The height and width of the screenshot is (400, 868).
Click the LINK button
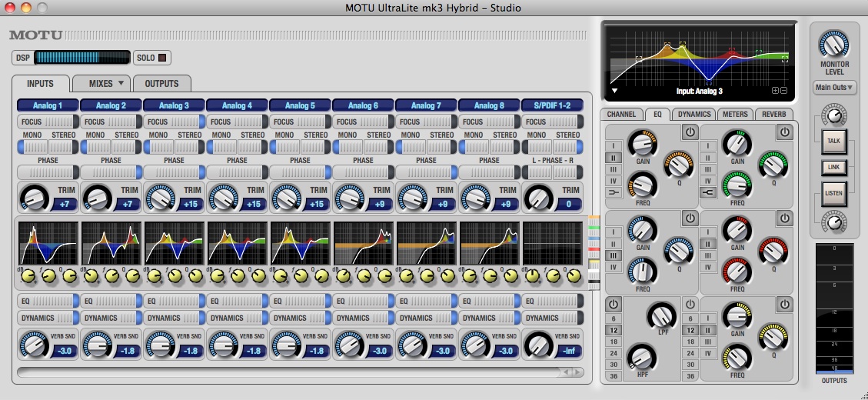click(x=833, y=167)
